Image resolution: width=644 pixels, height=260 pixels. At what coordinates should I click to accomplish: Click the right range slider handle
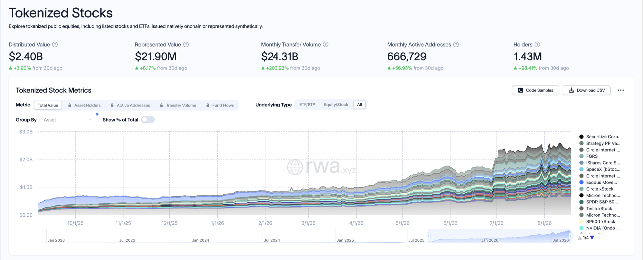[571, 236]
